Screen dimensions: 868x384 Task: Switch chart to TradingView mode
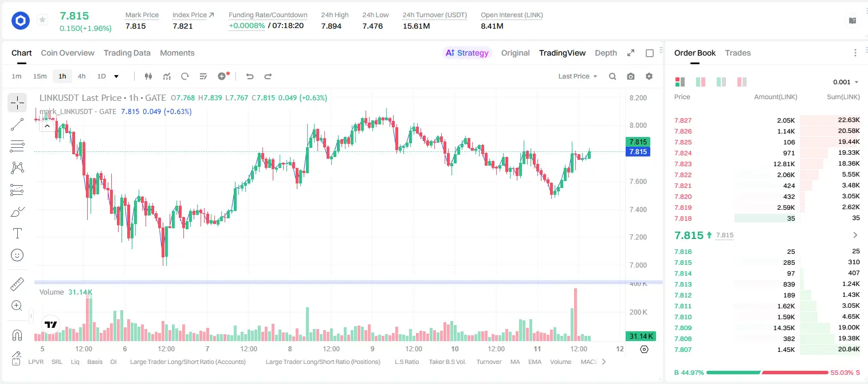pyautogui.click(x=562, y=53)
